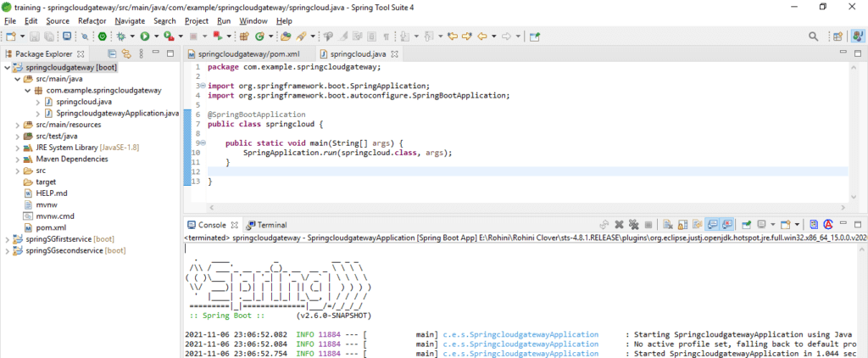Screen dimensions: 868x358
Task: Open the Refactor menu
Action: click(92, 20)
